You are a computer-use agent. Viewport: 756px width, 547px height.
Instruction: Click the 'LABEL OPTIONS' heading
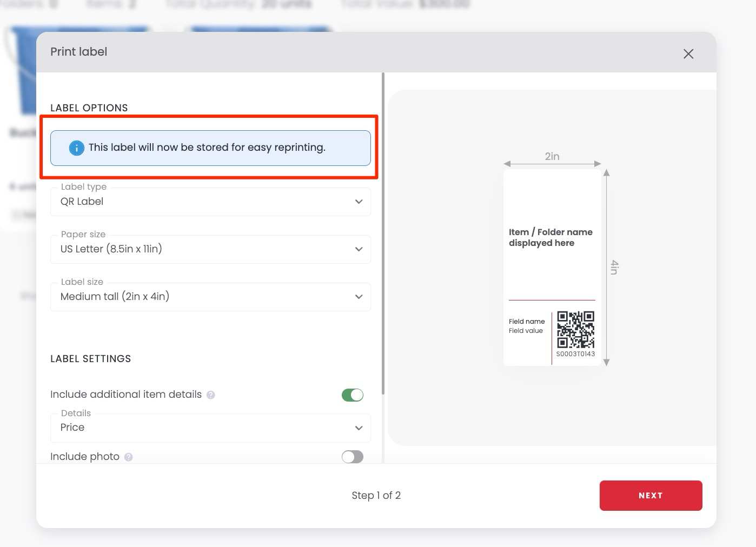(89, 108)
